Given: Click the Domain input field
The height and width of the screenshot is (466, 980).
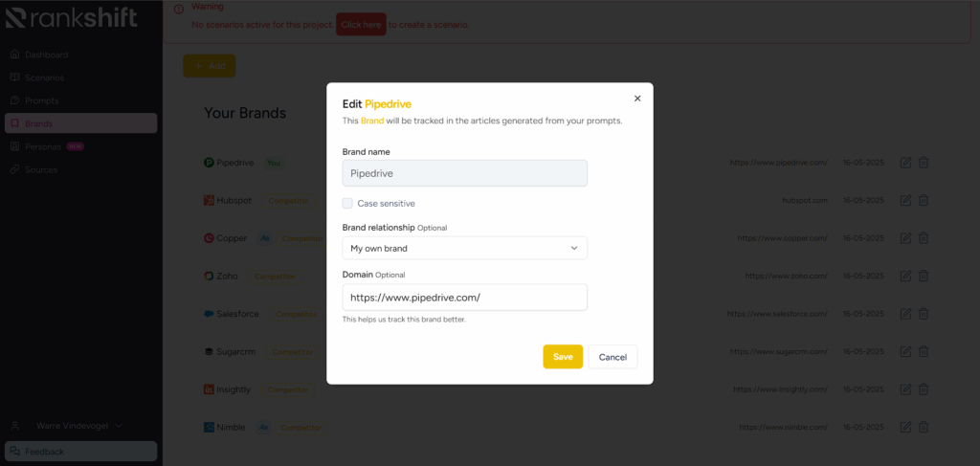Looking at the screenshot, I should pyautogui.click(x=464, y=298).
